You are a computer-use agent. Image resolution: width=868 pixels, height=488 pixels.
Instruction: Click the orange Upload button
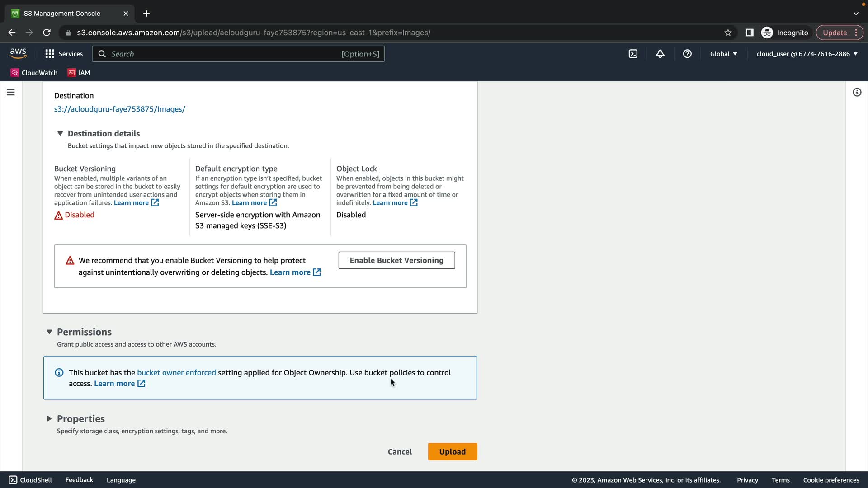452,452
